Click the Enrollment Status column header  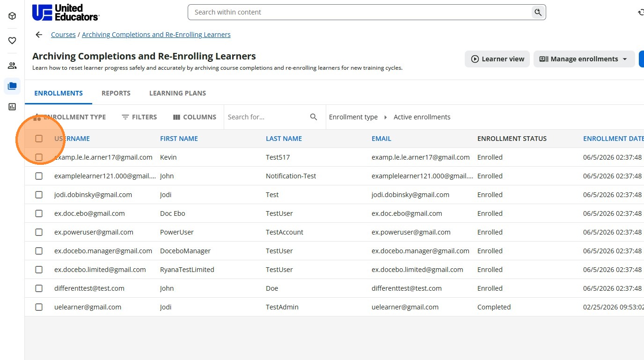(x=512, y=139)
